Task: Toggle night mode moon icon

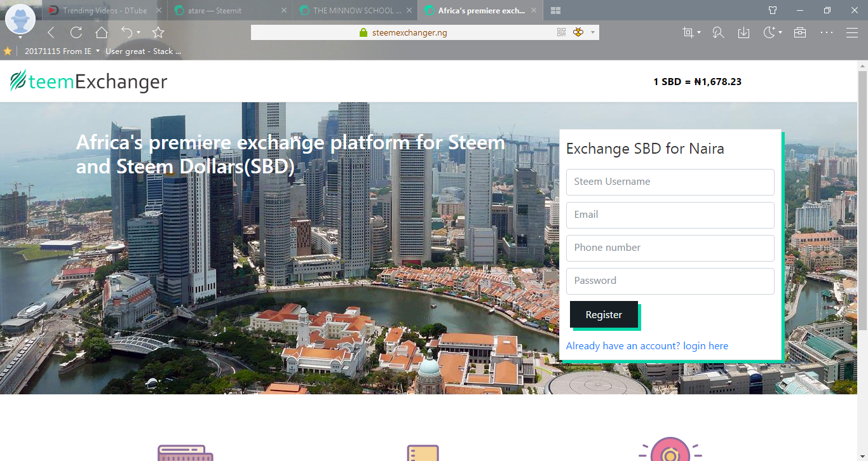Action: coord(770,32)
